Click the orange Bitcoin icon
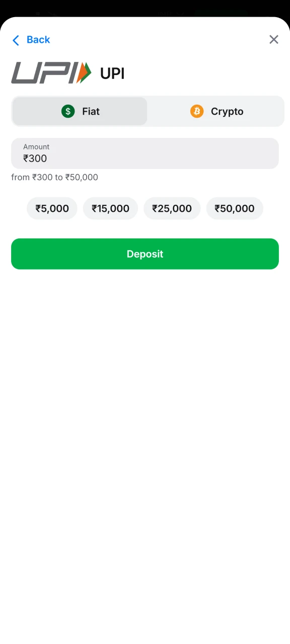The width and height of the screenshot is (290, 644). click(196, 111)
